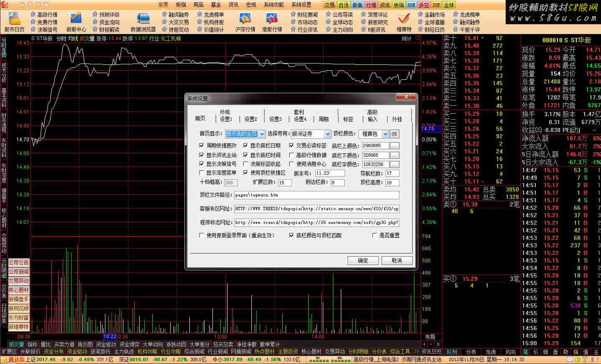Viewport: 601px width, 364px height.
Task: Click the 导航栏数 input field
Action: 392,173
